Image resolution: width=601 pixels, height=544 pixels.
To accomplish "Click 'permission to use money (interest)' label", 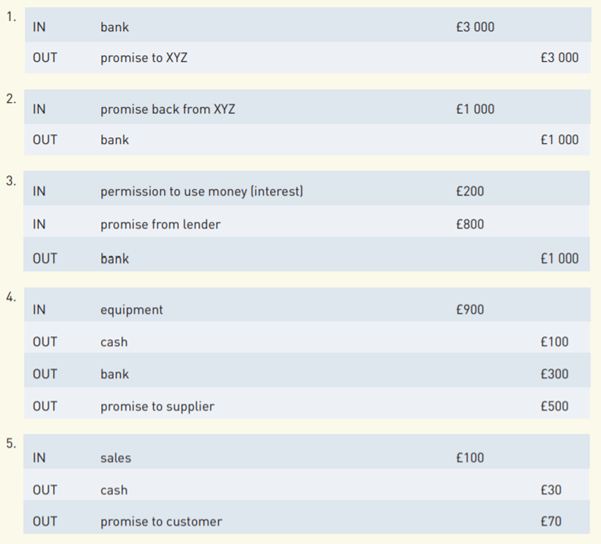I will click(201, 191).
